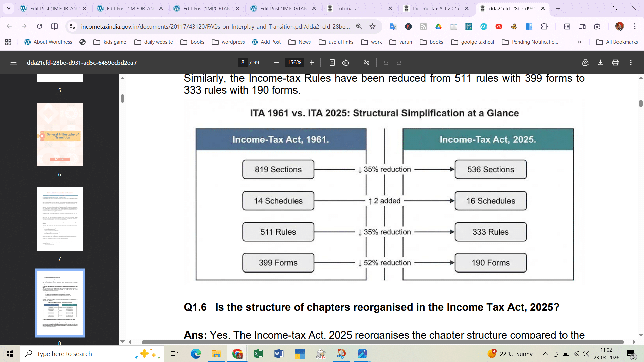Open the kids game bookmark folder
The width and height of the screenshot is (644, 362).
click(x=110, y=42)
